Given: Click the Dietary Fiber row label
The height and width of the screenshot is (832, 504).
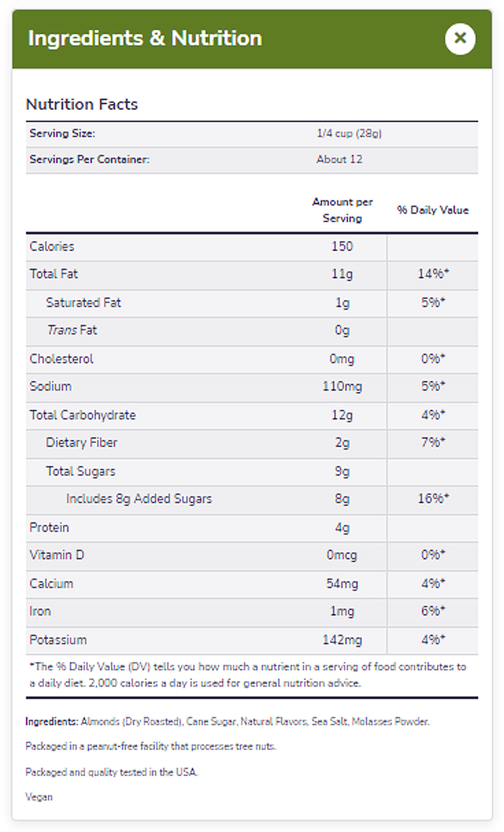Looking at the screenshot, I should (x=82, y=443).
